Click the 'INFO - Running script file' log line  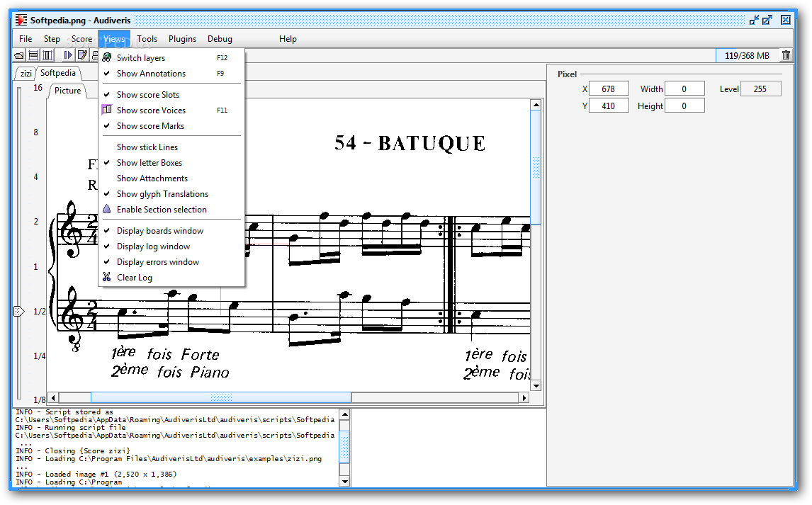[70, 428]
